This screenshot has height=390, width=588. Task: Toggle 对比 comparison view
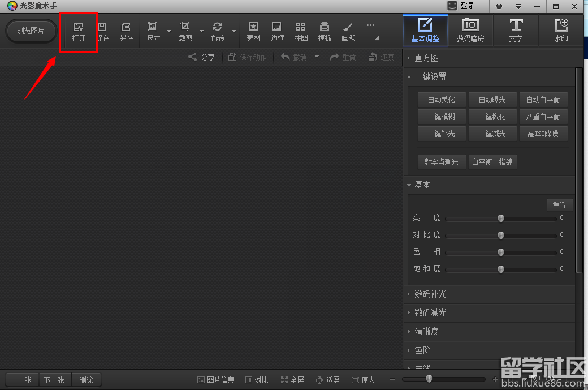pos(257,380)
